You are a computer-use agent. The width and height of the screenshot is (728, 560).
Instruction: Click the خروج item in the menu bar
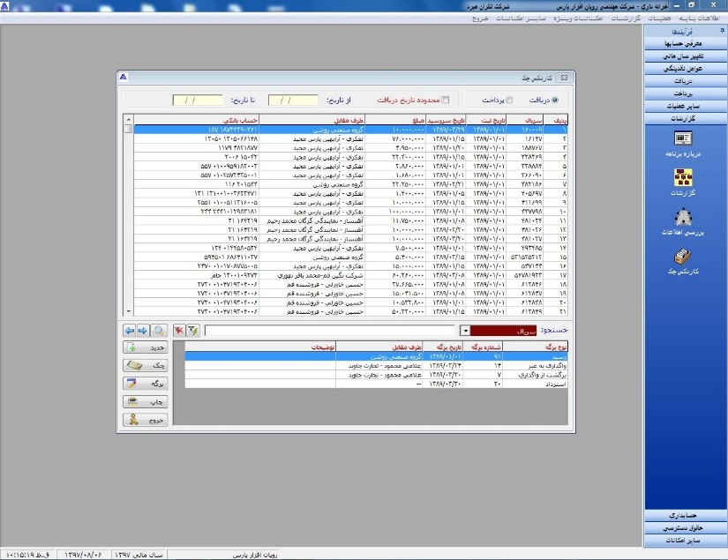click(480, 19)
